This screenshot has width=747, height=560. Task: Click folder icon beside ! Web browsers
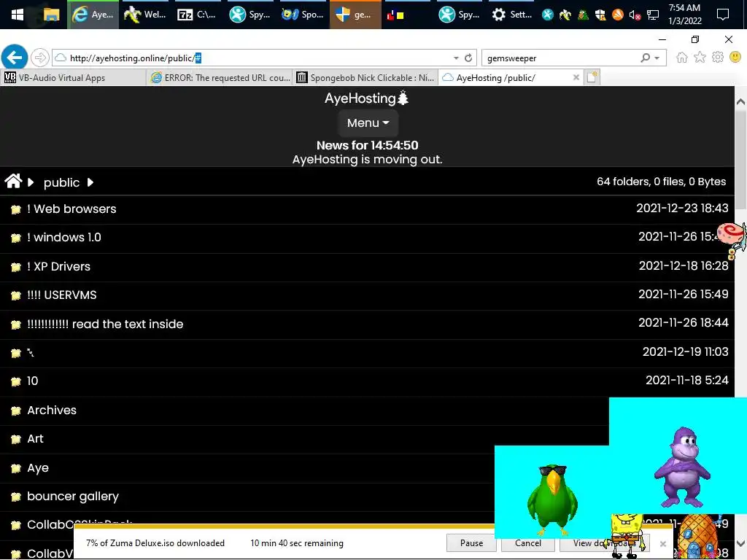tap(16, 209)
